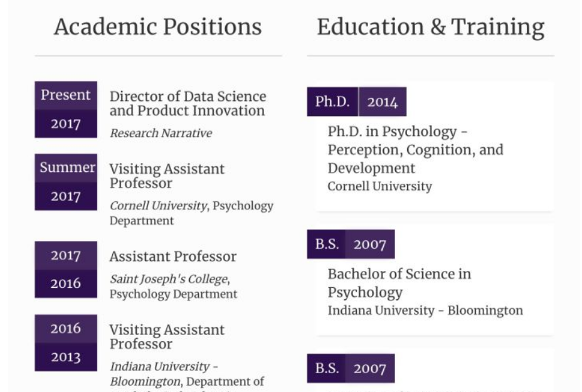Click the Education & Training heading
The image size is (582, 392).
click(430, 27)
